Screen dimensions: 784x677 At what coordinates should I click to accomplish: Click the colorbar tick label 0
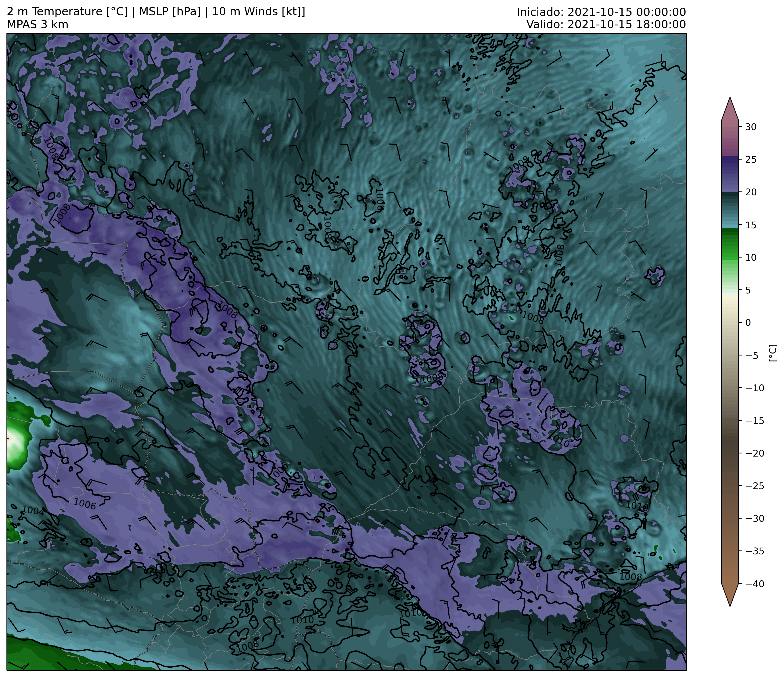pyautogui.click(x=748, y=323)
